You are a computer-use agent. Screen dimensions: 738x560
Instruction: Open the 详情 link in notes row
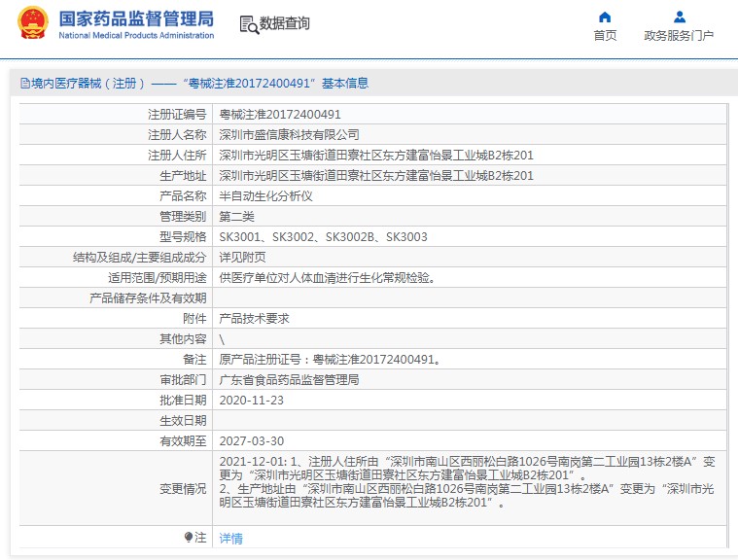coord(230,538)
